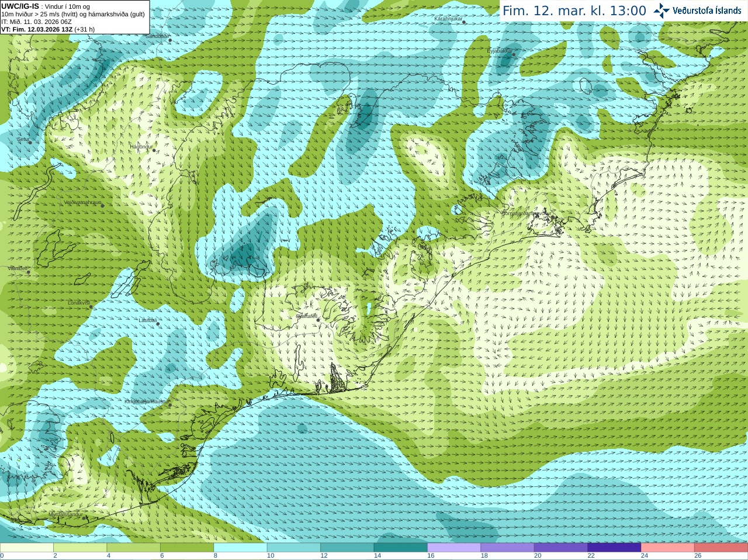Image resolution: width=748 pixels, height=560 pixels.
Task: Pick the 4–6 m/s green legend swatch
Action: (134, 548)
